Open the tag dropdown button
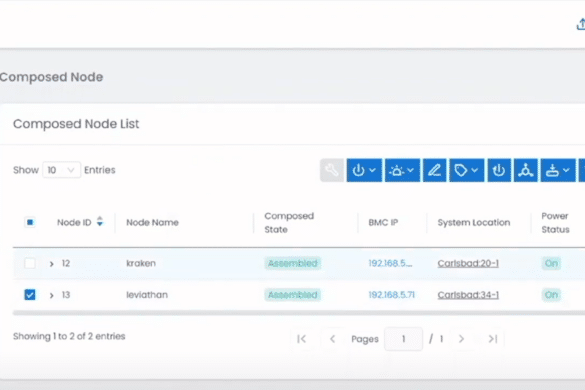 tap(466, 170)
